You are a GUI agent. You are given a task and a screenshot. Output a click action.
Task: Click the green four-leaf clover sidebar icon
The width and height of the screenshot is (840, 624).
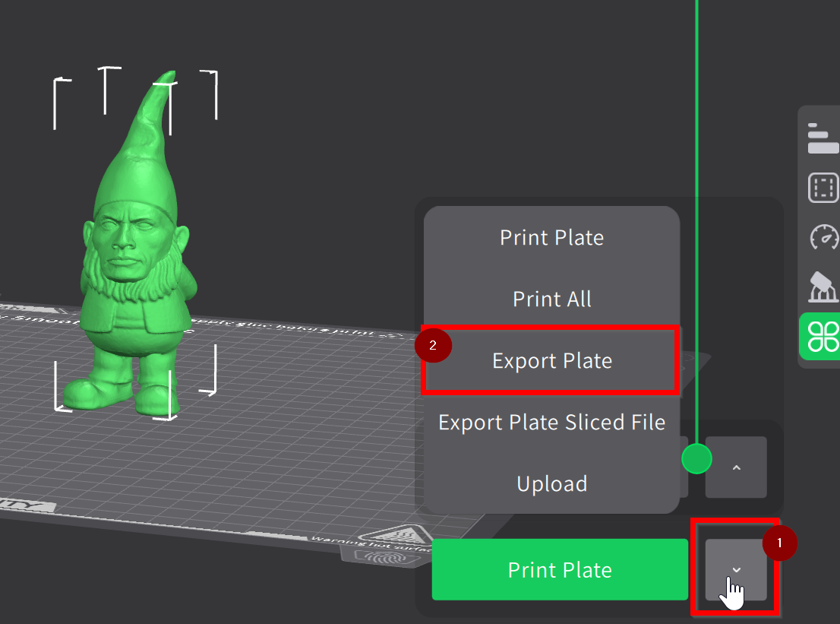click(x=823, y=337)
